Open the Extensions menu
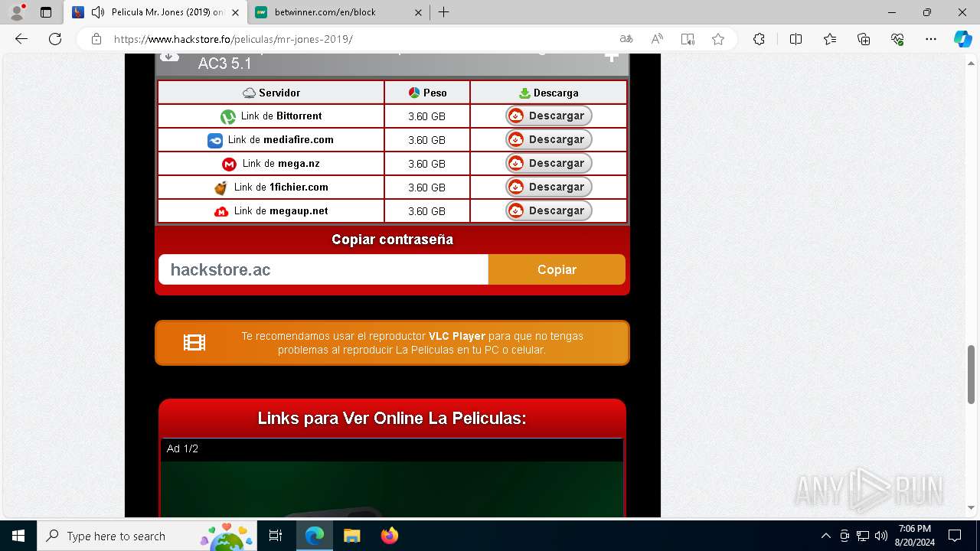This screenshot has width=980, height=551. click(759, 39)
